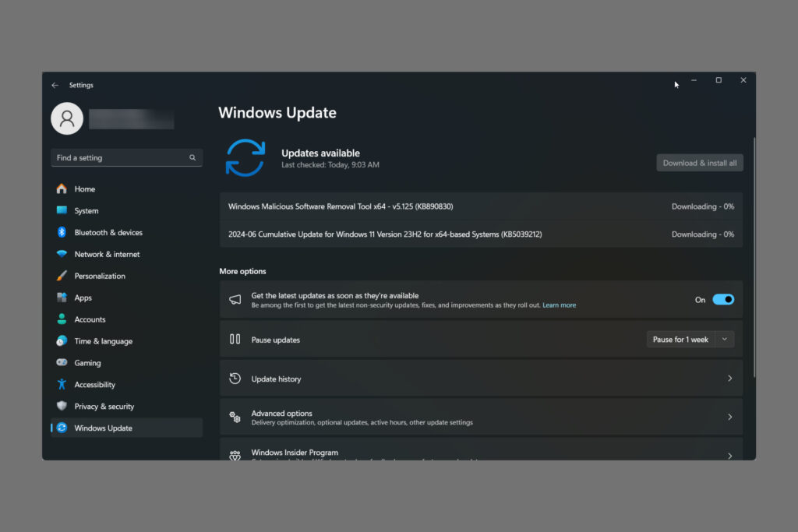This screenshot has width=798, height=532.
Task: Click the large blue update refresh icon
Action: (245, 157)
